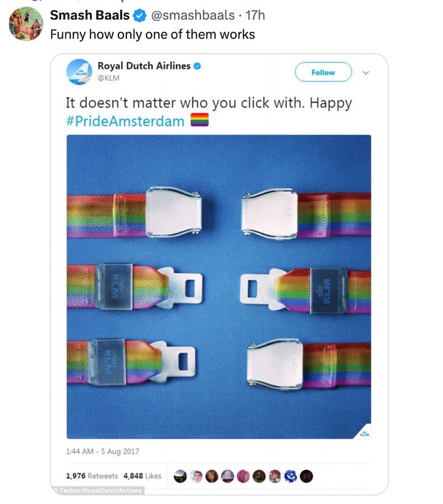443x504 pixels.
Task: Open the #PrideAmsterdam hashtag
Action: [x=125, y=121]
